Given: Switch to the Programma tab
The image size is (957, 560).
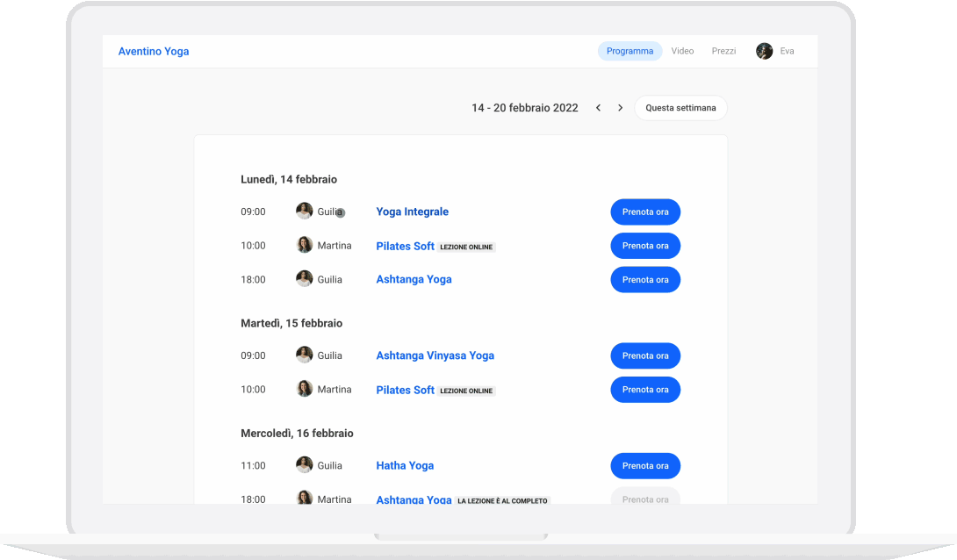Looking at the screenshot, I should point(630,51).
